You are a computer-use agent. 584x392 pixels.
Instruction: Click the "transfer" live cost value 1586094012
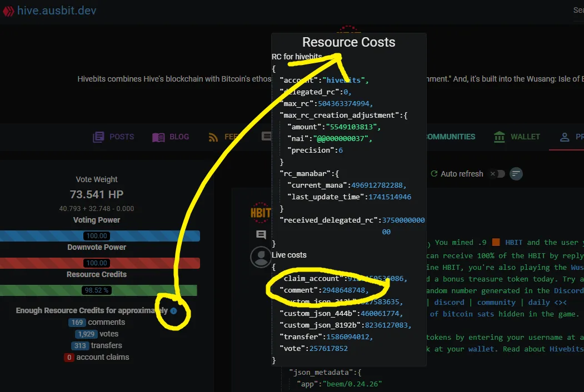348,337
